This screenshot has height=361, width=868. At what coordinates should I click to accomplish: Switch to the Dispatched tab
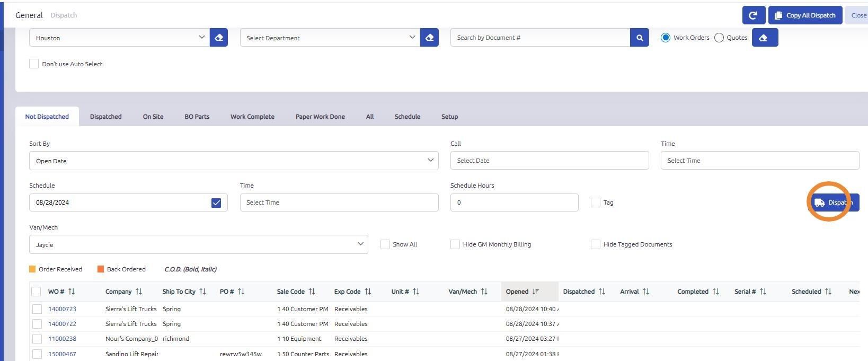click(x=105, y=117)
